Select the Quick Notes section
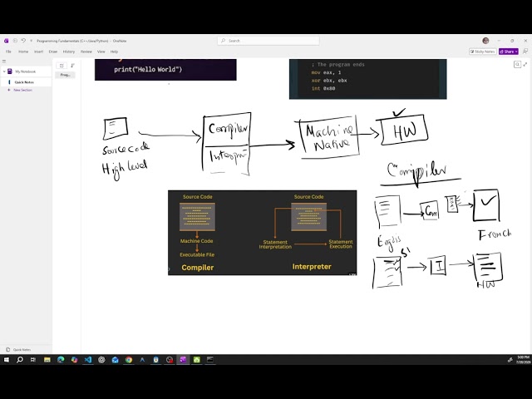This screenshot has height=399, width=532. tap(26, 82)
